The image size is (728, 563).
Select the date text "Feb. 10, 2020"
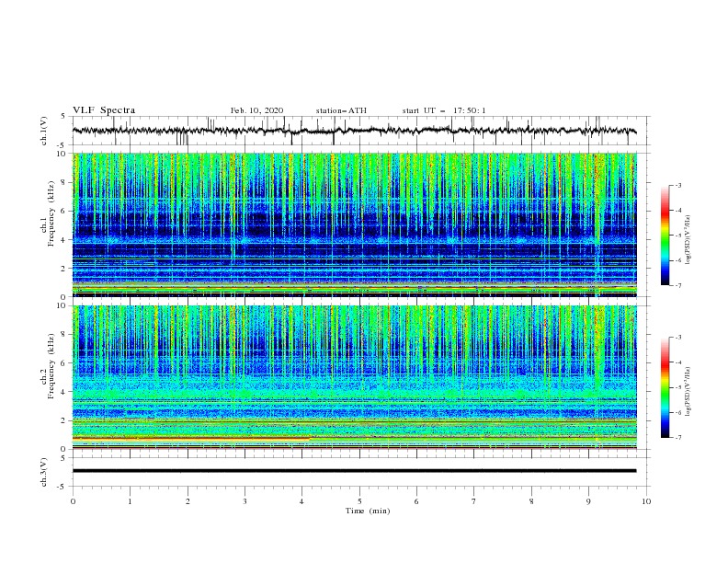(x=256, y=110)
